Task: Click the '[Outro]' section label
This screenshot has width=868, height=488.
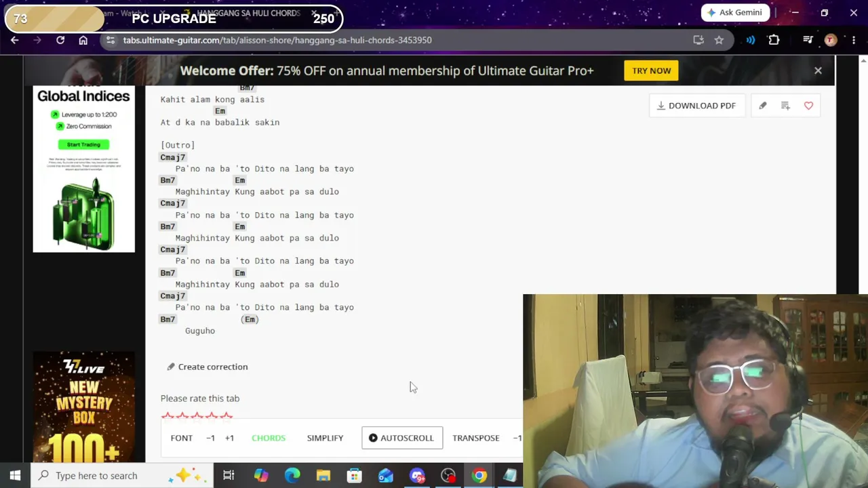Action: [x=178, y=145]
